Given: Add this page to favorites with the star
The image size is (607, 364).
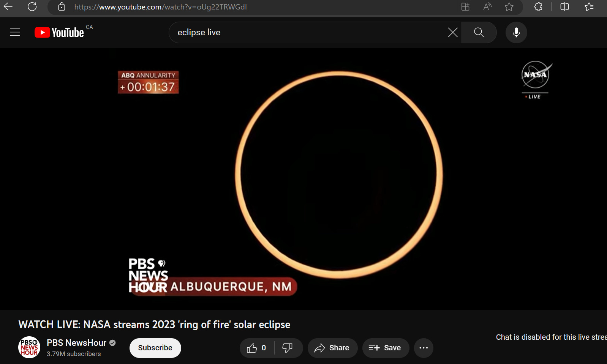Looking at the screenshot, I should click(509, 6).
